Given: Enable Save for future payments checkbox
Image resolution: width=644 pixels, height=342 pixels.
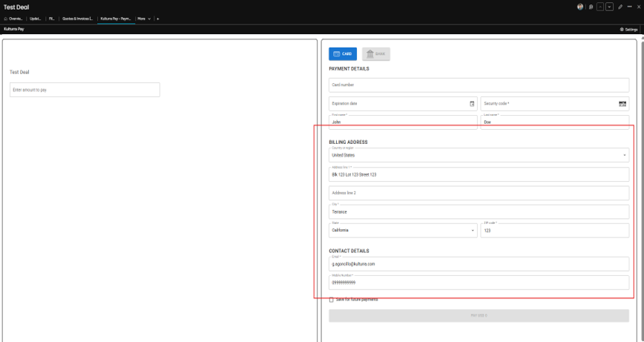Looking at the screenshot, I should pos(332,300).
